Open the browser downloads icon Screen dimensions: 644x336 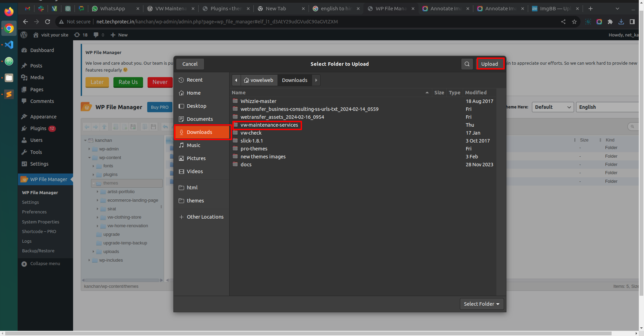coord(621,22)
